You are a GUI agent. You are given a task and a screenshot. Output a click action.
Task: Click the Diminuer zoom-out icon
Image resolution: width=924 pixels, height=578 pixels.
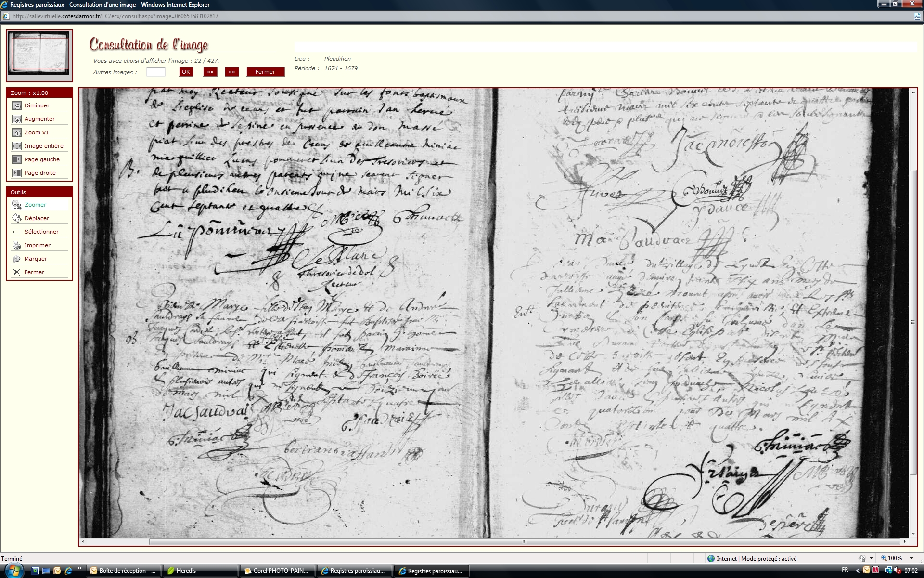pyautogui.click(x=17, y=105)
